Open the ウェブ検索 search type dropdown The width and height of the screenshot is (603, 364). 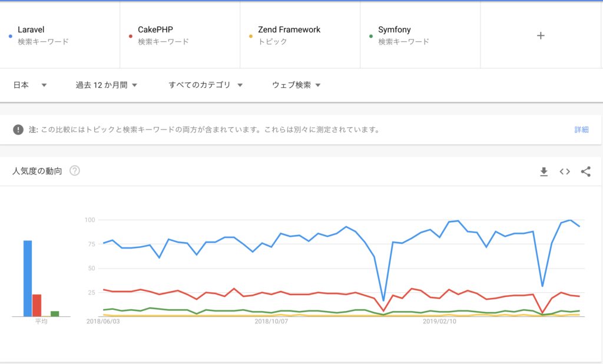[x=297, y=85]
